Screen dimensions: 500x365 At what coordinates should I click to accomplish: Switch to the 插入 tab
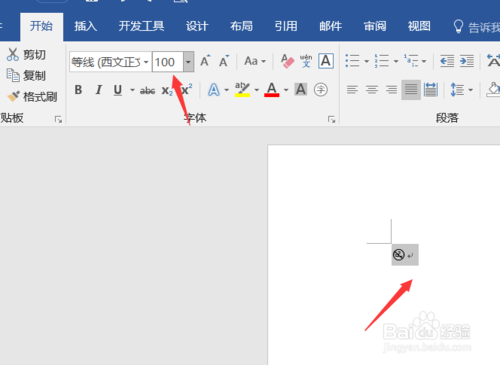pos(86,26)
